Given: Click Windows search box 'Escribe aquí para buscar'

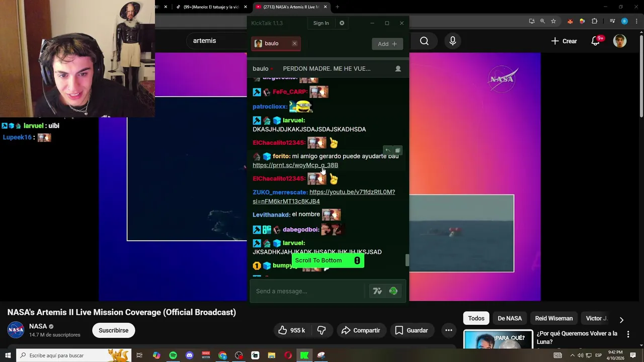Looking at the screenshot, I should [x=73, y=355].
